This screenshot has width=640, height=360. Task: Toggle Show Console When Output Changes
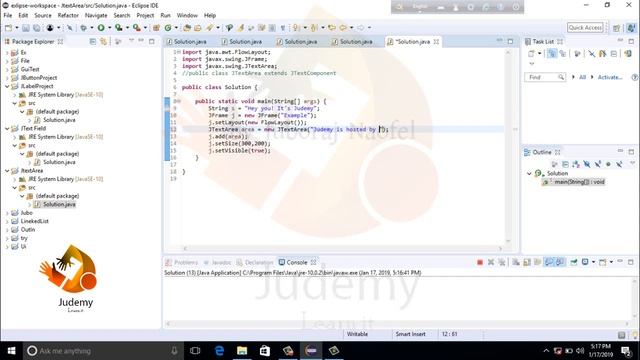549,262
